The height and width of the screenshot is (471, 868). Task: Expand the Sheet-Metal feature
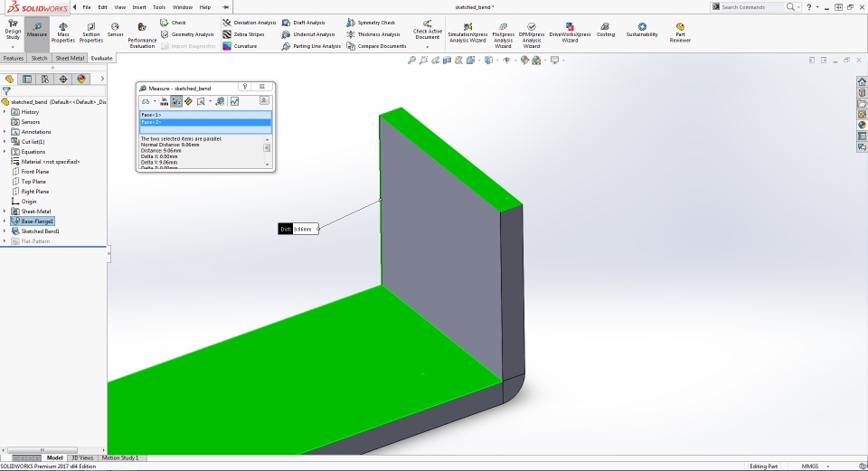pos(5,212)
